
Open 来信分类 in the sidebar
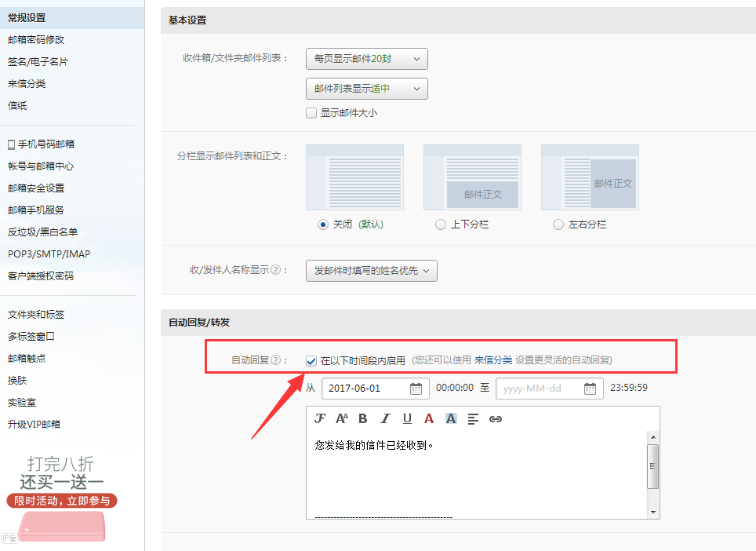[x=27, y=83]
